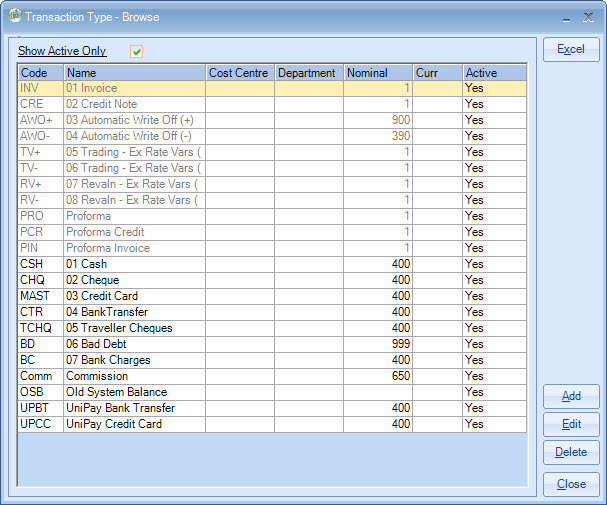Viewport: 607px width, 505px height.
Task: Select the TV+ code cell
Action: point(41,152)
